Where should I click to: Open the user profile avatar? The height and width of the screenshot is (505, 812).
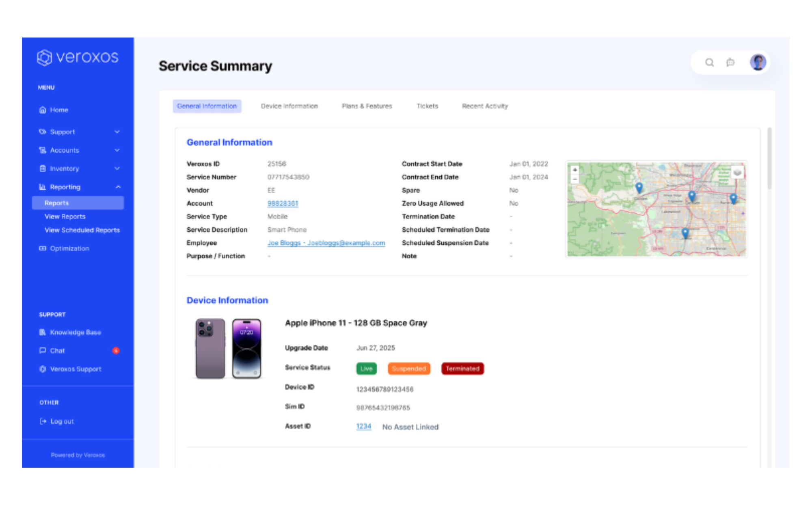(x=758, y=63)
